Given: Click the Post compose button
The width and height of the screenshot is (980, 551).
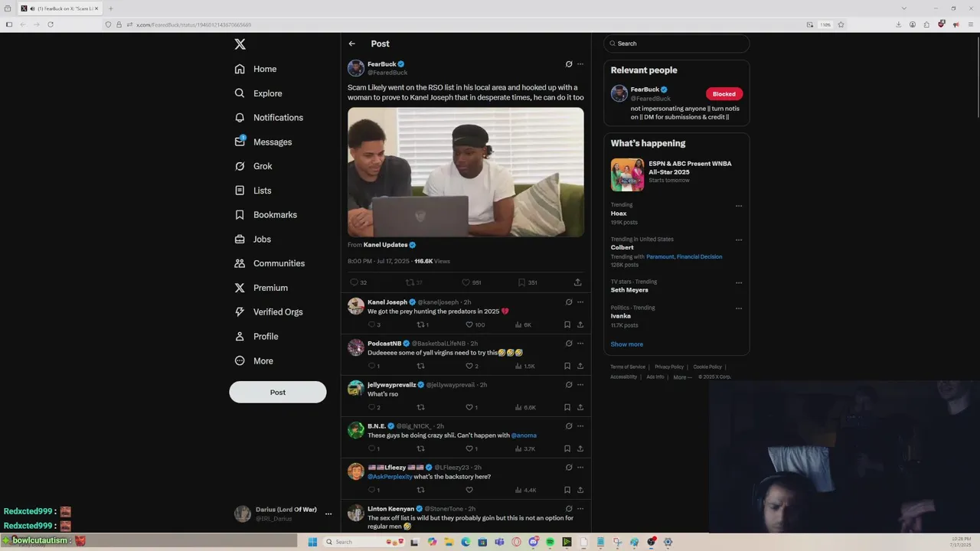Looking at the screenshot, I should click(278, 392).
